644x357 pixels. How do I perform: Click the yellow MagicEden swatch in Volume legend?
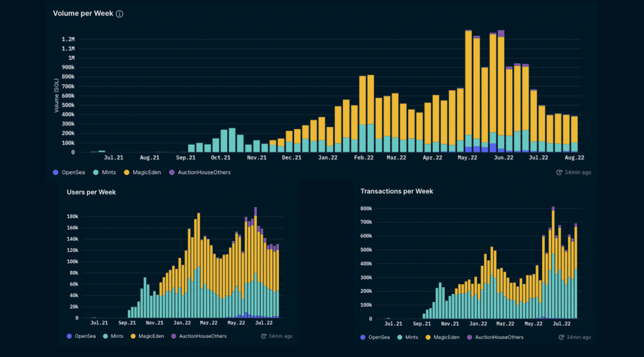[x=127, y=172]
